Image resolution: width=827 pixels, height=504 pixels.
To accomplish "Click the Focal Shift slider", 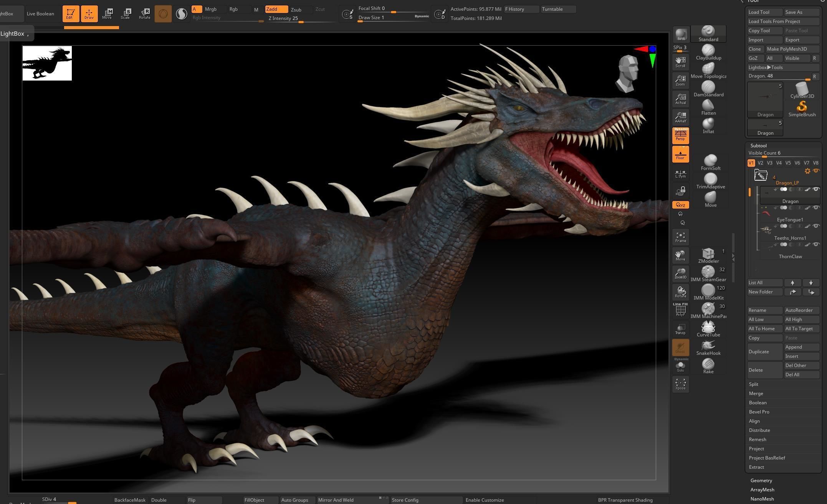I will tap(394, 9).
